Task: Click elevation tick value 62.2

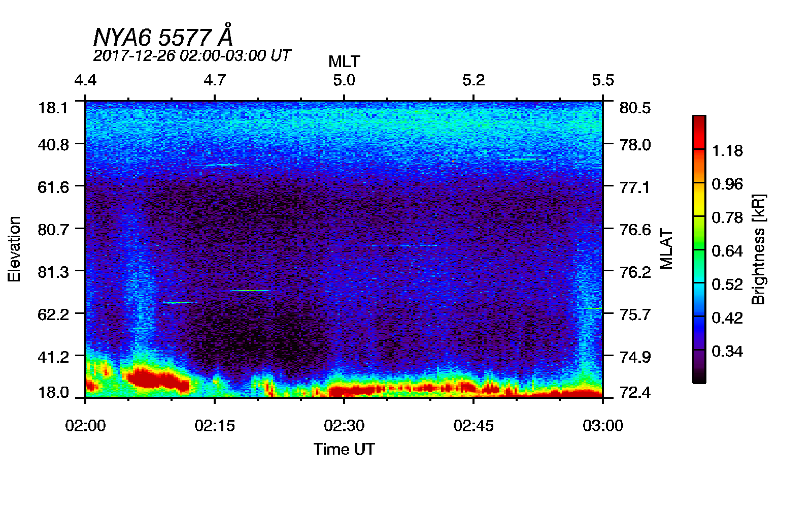Action: (x=53, y=314)
